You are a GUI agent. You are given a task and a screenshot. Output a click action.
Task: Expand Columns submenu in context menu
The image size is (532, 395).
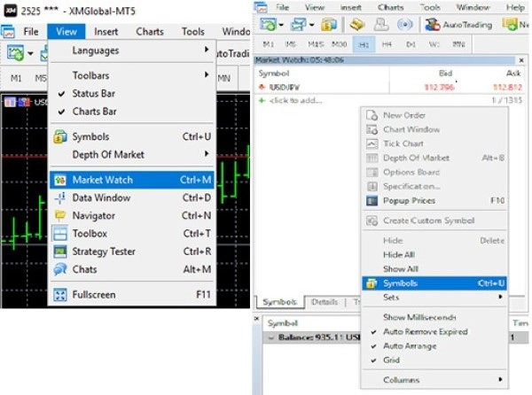click(x=434, y=380)
